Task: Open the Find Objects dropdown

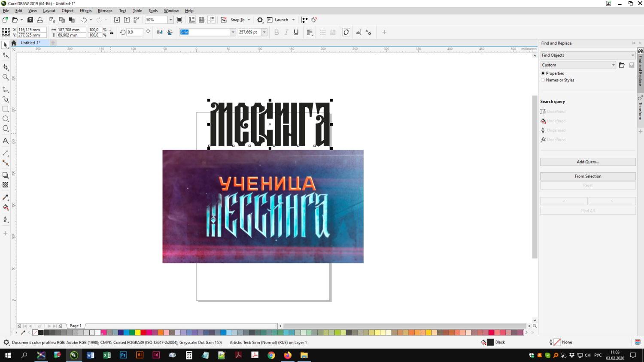Action: [x=588, y=55]
